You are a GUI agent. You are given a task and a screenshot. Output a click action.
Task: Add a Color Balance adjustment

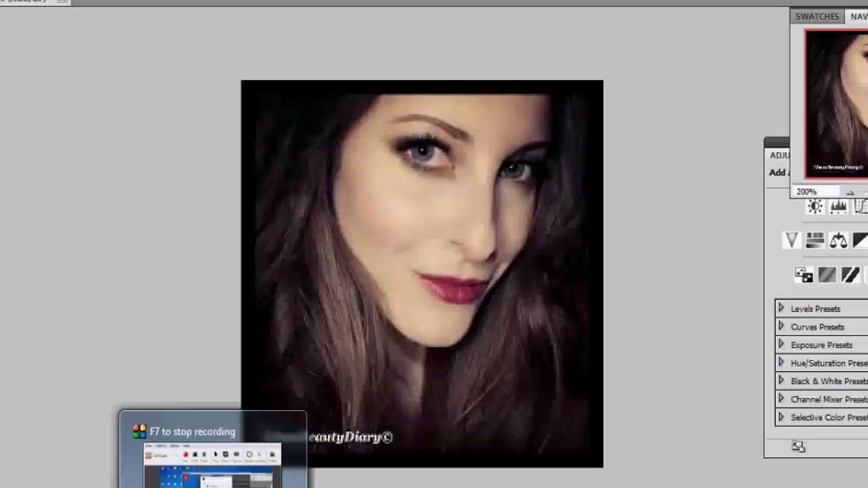tap(838, 241)
